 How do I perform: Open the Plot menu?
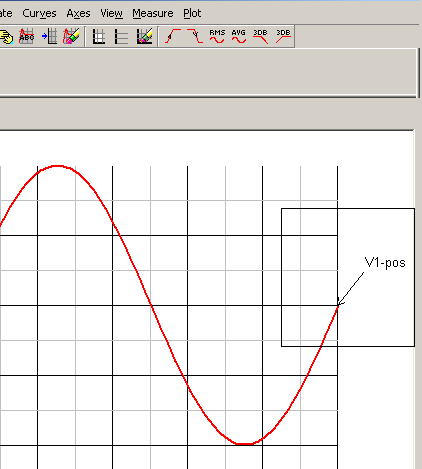coord(192,13)
